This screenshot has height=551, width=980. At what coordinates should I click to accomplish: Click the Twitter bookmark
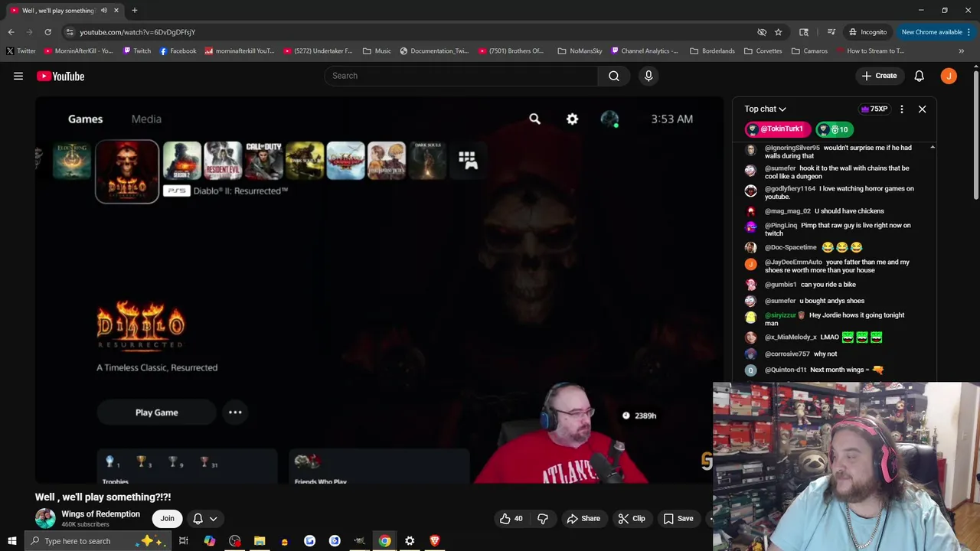(x=21, y=51)
